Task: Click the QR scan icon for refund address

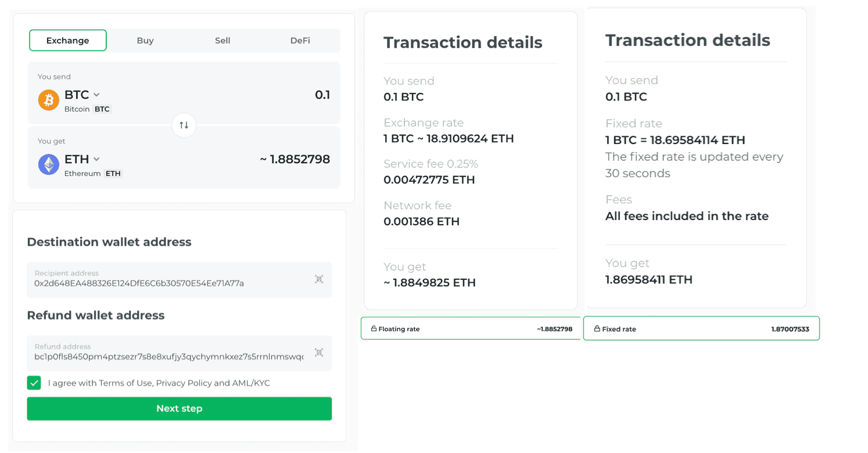Action: (318, 353)
